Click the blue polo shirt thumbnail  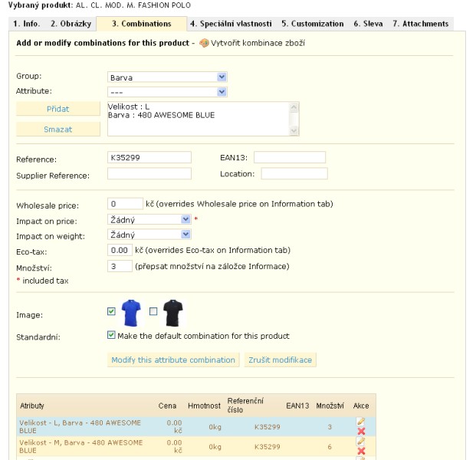[131, 313]
